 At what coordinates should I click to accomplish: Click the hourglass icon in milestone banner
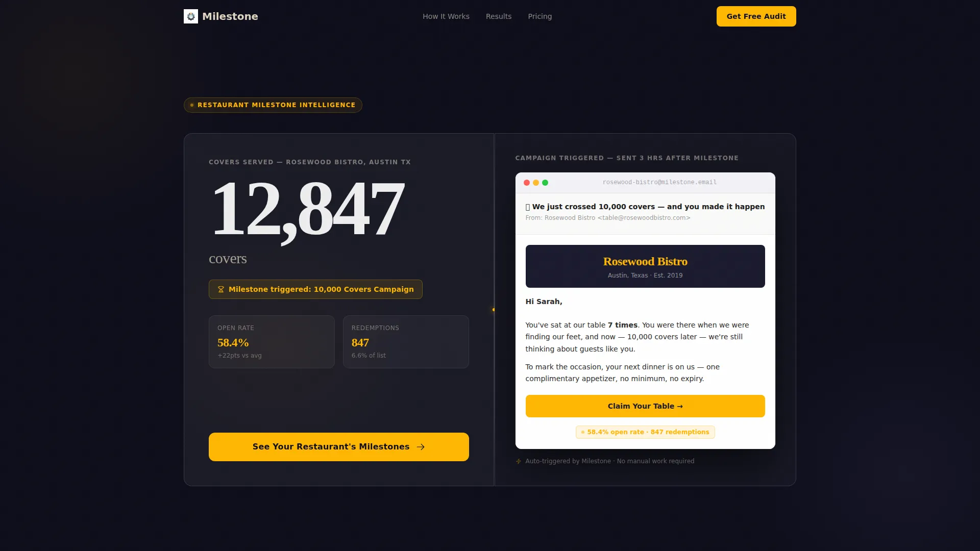pos(221,289)
